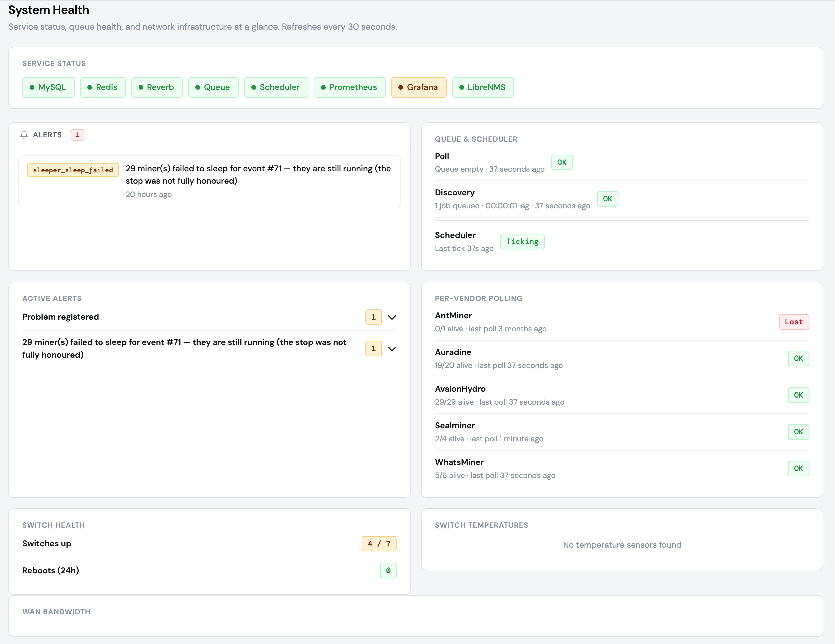Viewport: 835px width, 644px height.
Task: Click the Sealminer vendor name
Action: click(x=455, y=426)
